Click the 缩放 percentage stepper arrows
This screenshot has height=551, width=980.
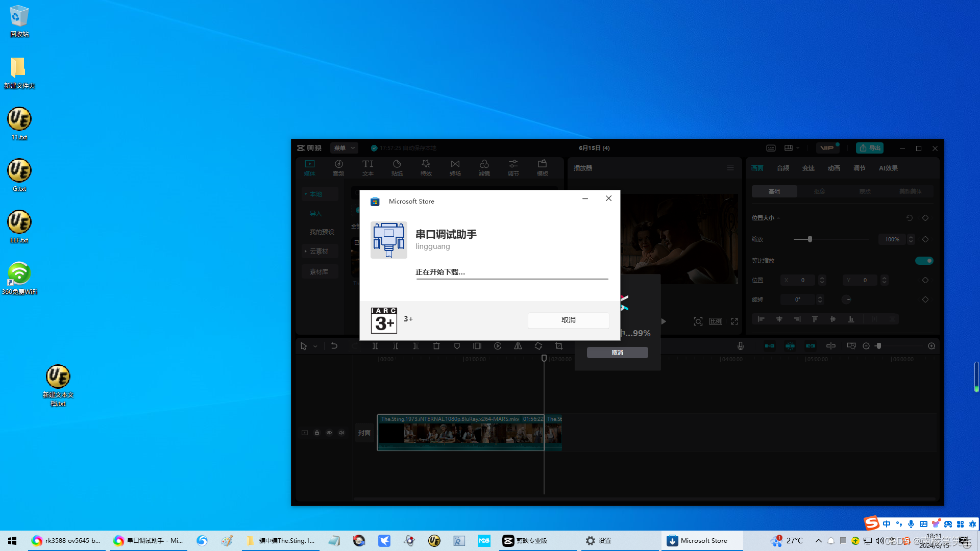click(911, 239)
